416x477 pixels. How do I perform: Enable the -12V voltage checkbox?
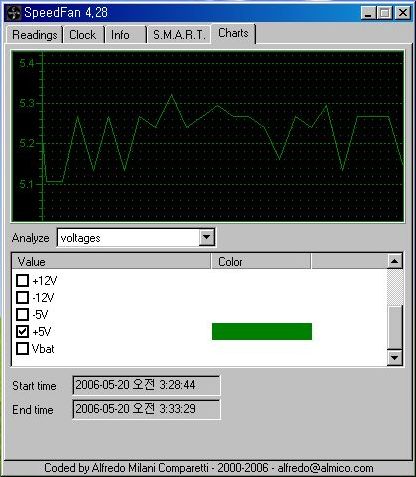click(x=22, y=297)
